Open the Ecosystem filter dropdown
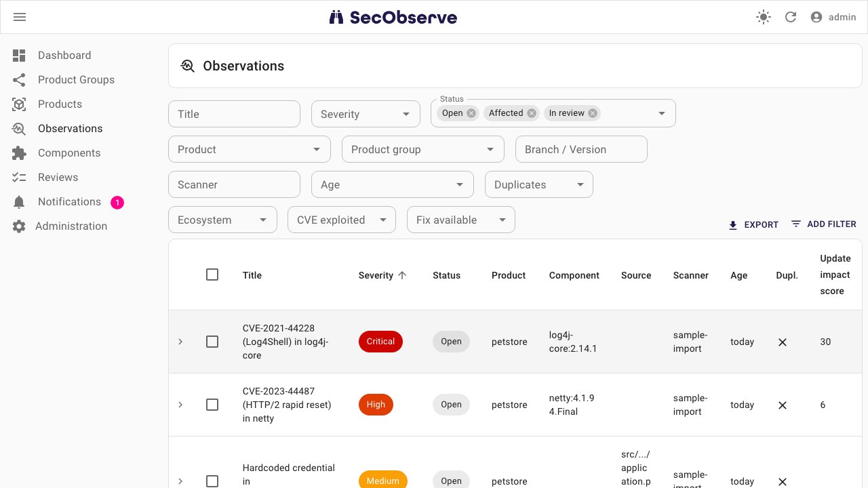This screenshot has width=868, height=488. click(x=222, y=220)
